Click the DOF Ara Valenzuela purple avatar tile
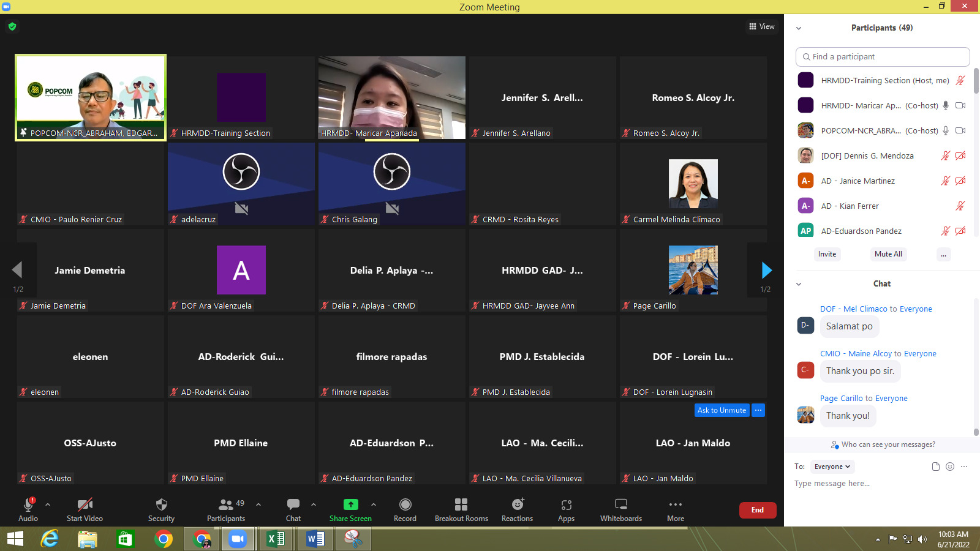Image resolution: width=980 pixels, height=551 pixels. [241, 270]
